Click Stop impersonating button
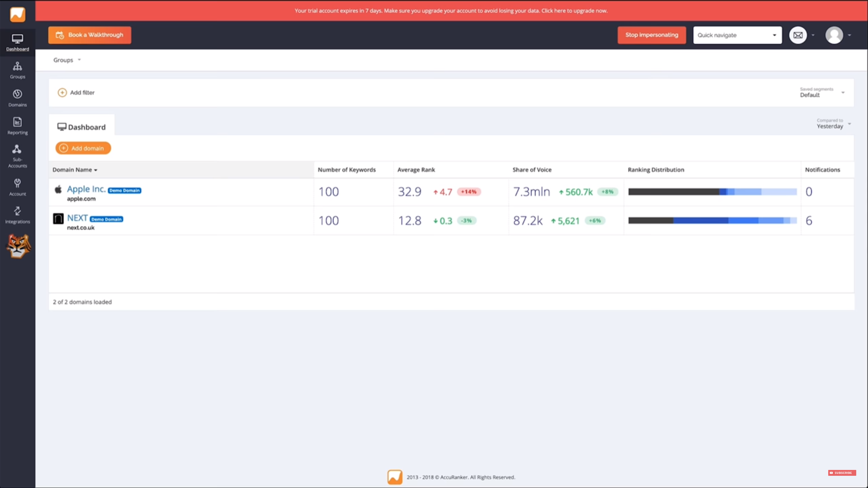Image resolution: width=868 pixels, height=488 pixels. coord(651,35)
